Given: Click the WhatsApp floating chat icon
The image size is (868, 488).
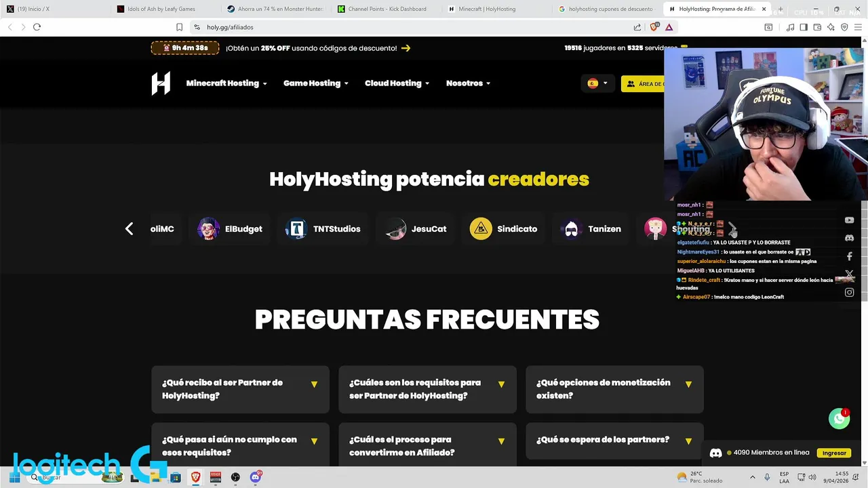Looking at the screenshot, I should click(840, 418).
